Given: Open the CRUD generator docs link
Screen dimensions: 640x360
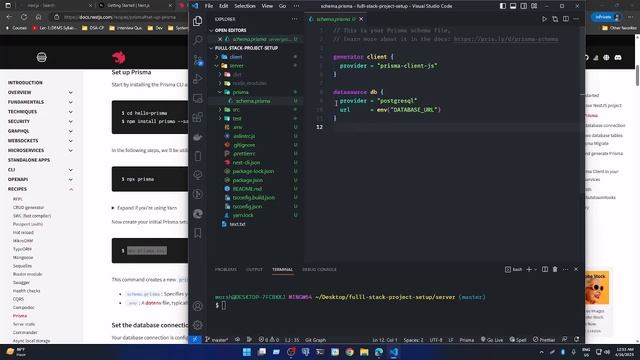Looking at the screenshot, I should coord(29,207).
